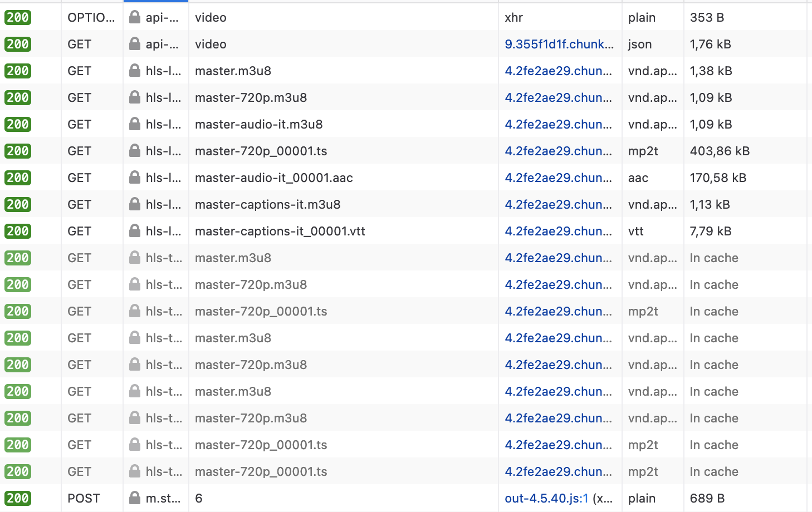
Task: Click the vtt type cell
Action: (635, 231)
